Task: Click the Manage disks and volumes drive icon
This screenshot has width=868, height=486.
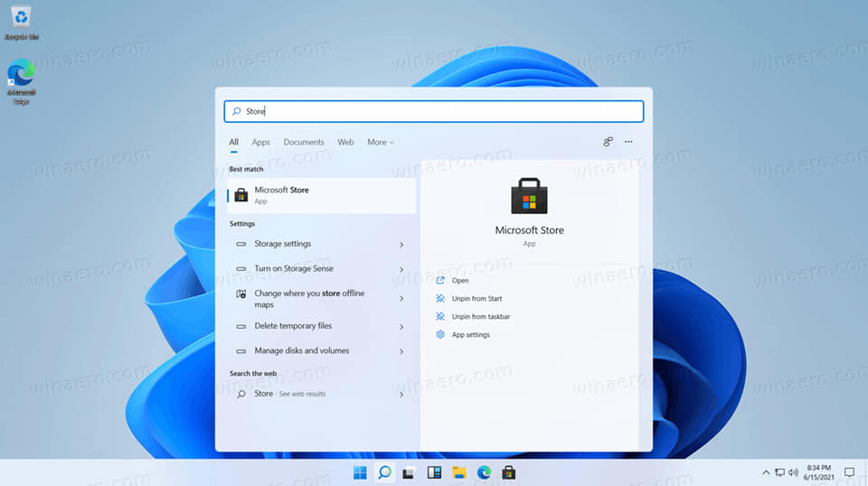Action: [241, 351]
